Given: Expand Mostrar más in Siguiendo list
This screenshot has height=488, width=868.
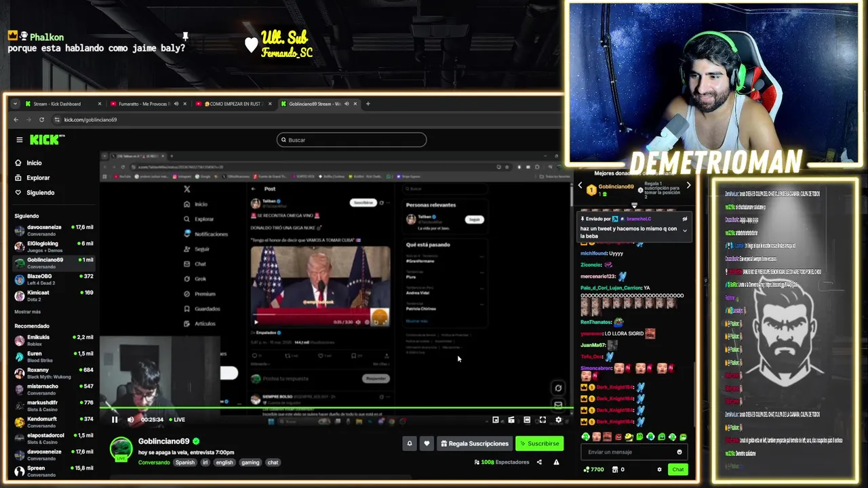Looking at the screenshot, I should [27, 312].
